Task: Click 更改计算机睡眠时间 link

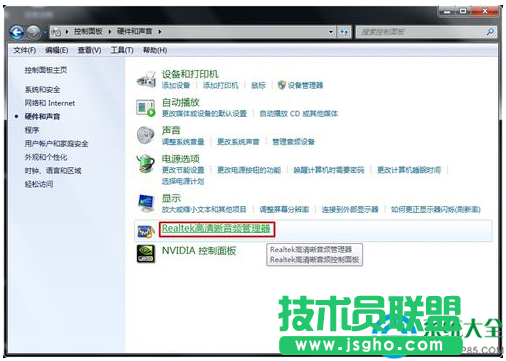Action: click(409, 170)
